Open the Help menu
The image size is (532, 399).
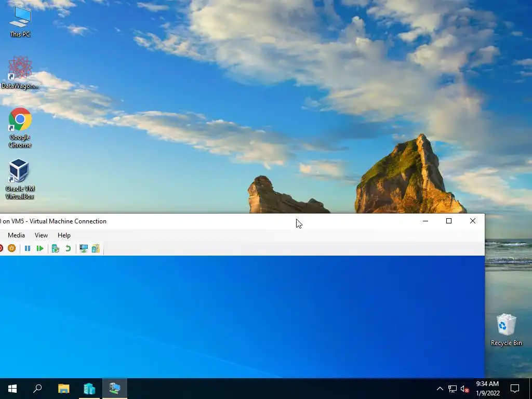pyautogui.click(x=64, y=235)
